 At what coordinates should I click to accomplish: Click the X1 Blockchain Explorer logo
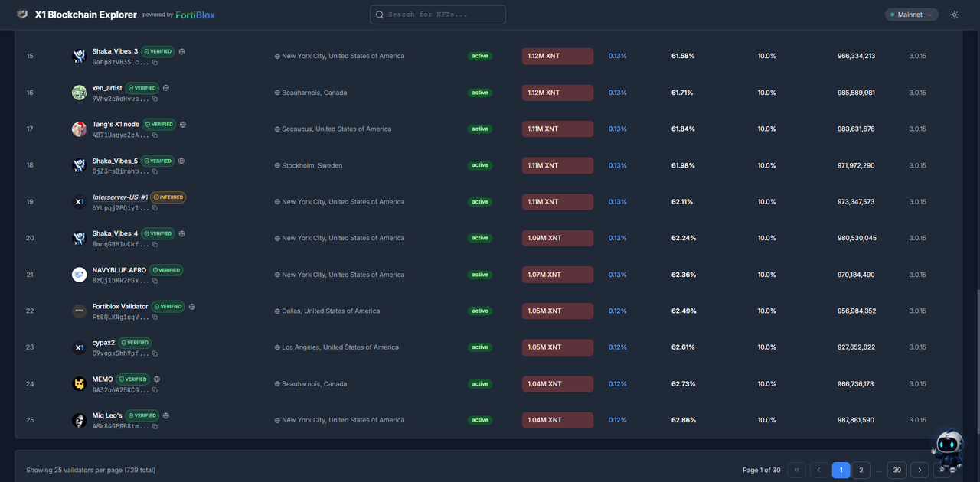pos(22,15)
